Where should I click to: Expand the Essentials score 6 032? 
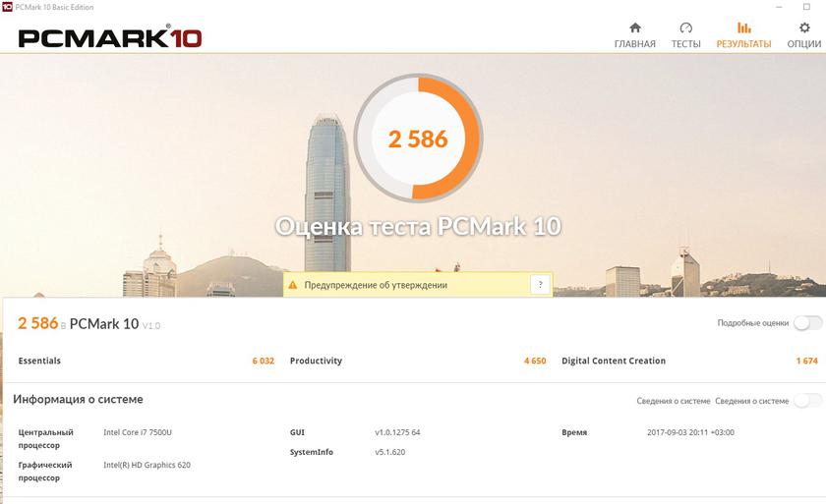point(263,361)
